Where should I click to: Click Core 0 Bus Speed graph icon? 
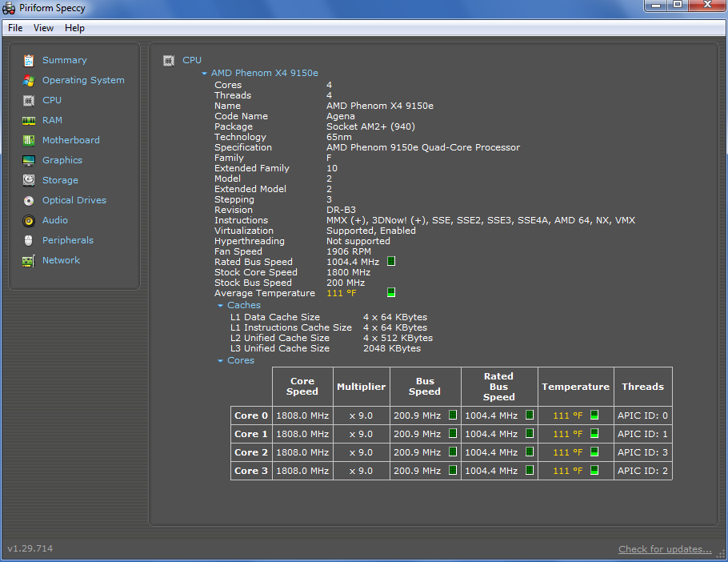tap(453, 415)
